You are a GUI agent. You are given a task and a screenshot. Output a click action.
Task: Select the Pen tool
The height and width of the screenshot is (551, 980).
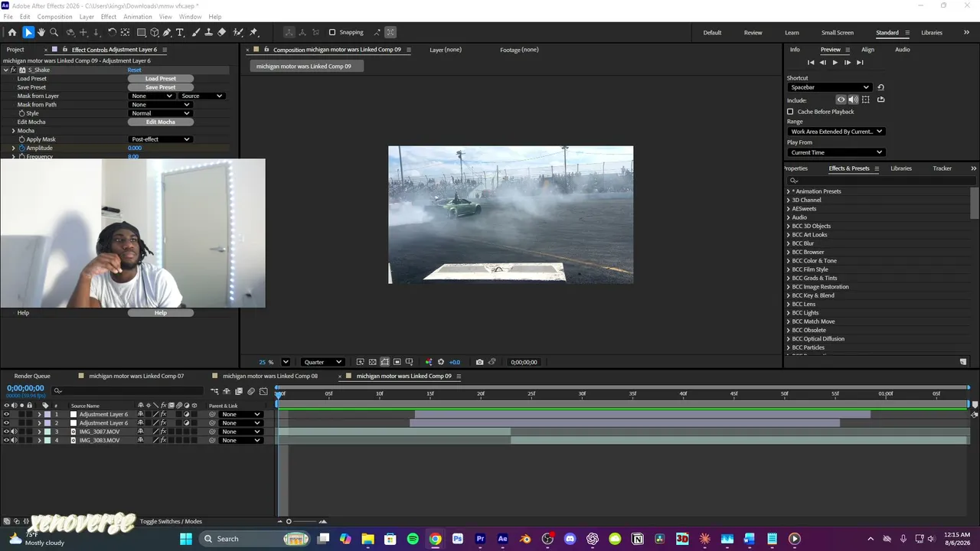(167, 32)
